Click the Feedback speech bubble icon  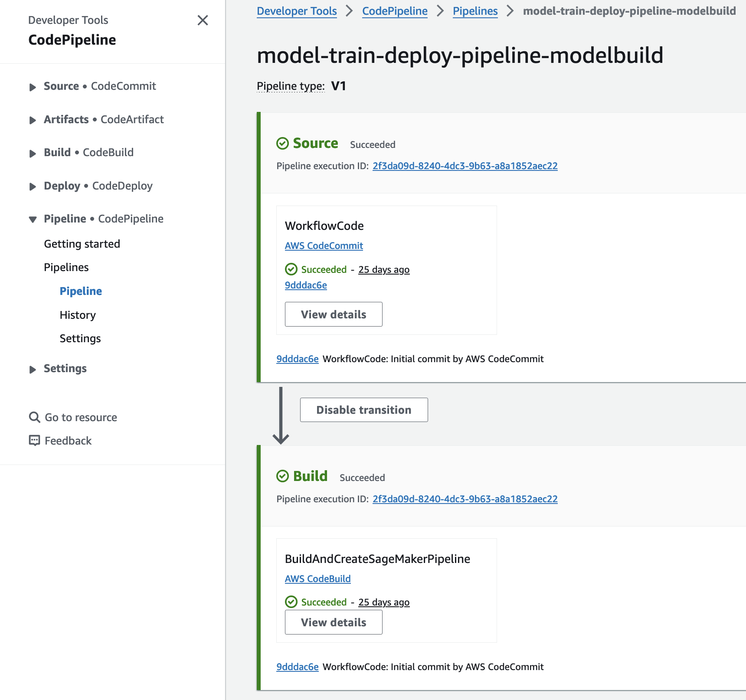(34, 441)
